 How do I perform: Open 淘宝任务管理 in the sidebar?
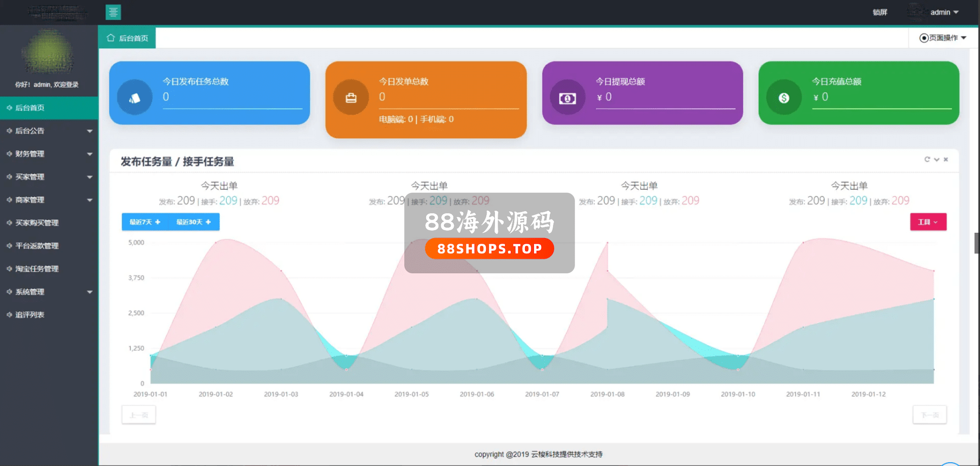click(37, 269)
